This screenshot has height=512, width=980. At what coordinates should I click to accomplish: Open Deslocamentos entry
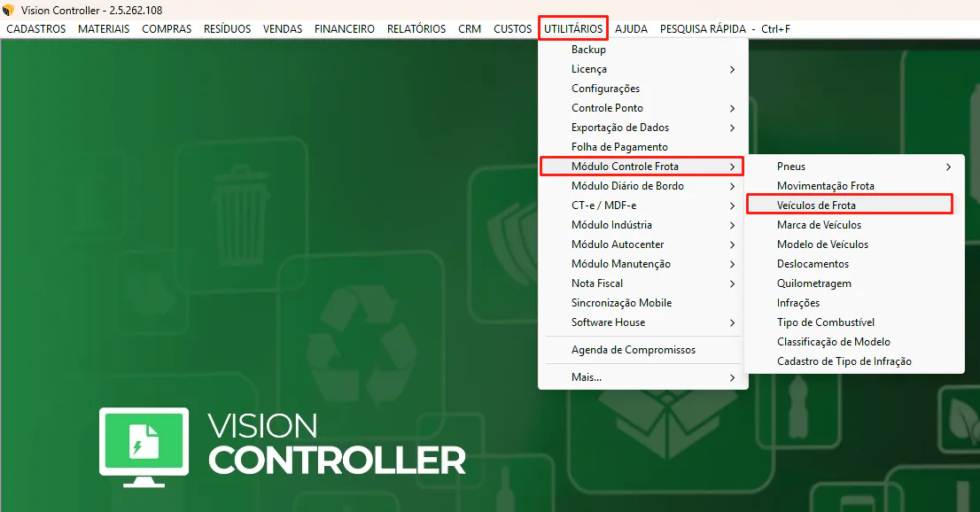[854, 263]
